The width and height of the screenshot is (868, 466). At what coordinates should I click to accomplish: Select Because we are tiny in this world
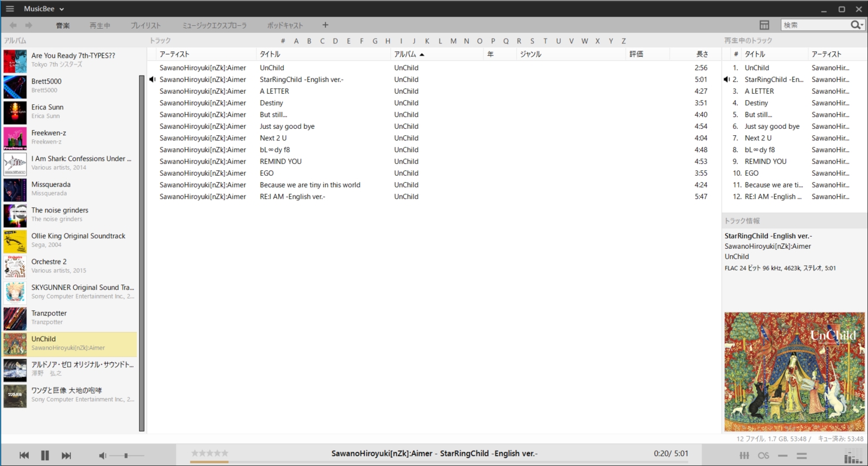click(434, 185)
